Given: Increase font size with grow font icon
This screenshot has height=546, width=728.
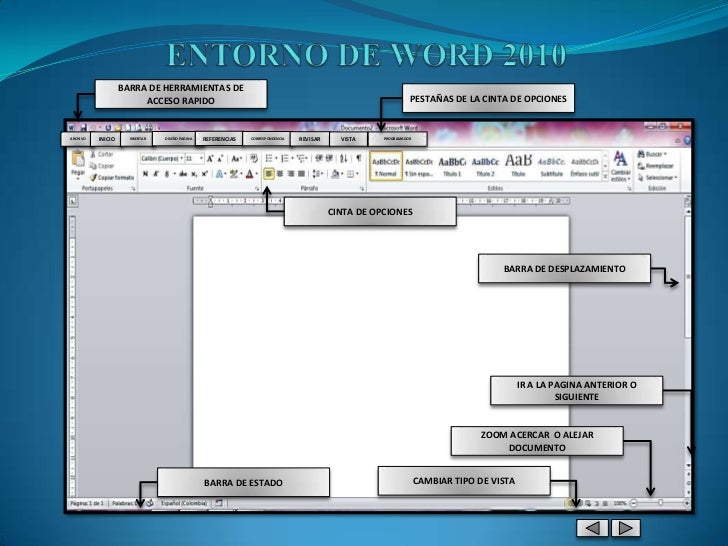Looking at the screenshot, I should (x=210, y=159).
